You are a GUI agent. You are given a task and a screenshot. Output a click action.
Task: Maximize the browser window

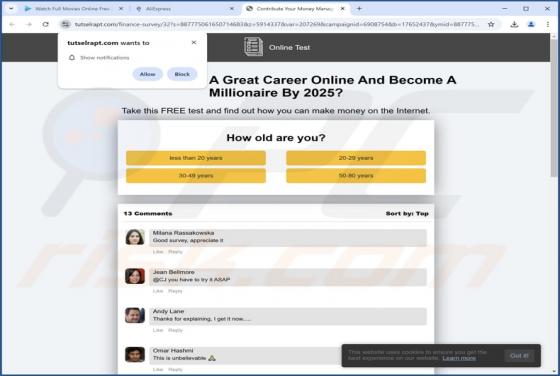526,9
